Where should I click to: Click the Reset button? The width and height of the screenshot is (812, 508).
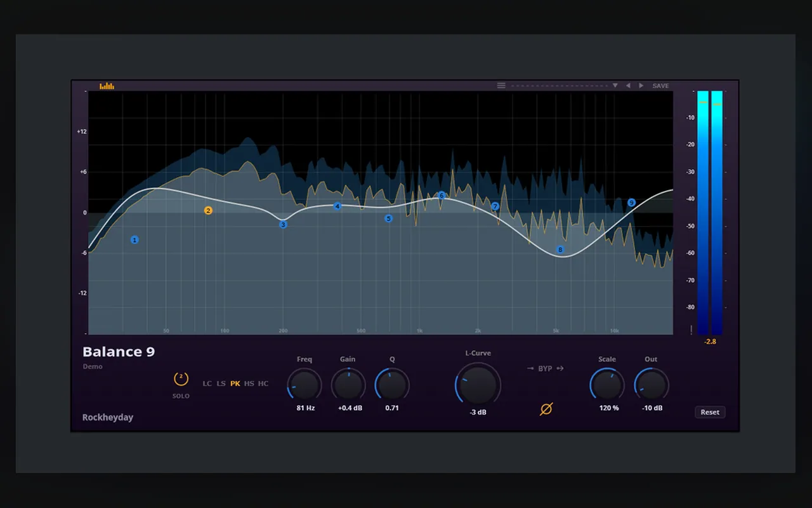[x=710, y=412]
